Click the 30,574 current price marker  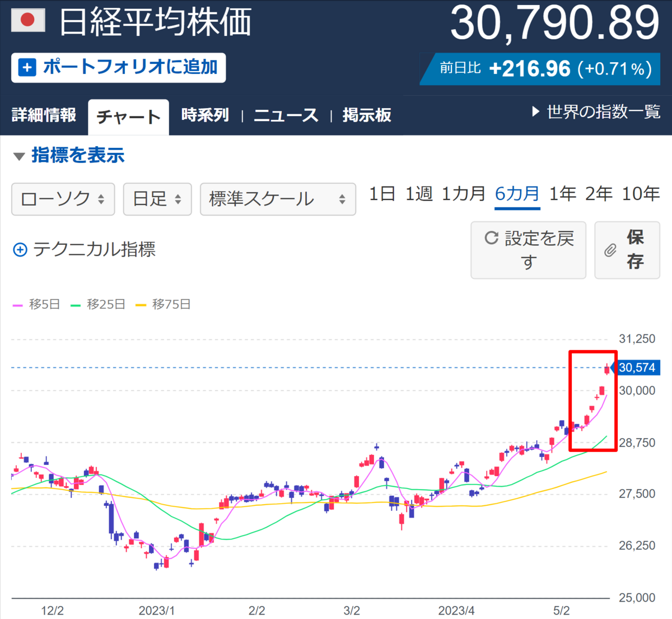[x=636, y=368]
